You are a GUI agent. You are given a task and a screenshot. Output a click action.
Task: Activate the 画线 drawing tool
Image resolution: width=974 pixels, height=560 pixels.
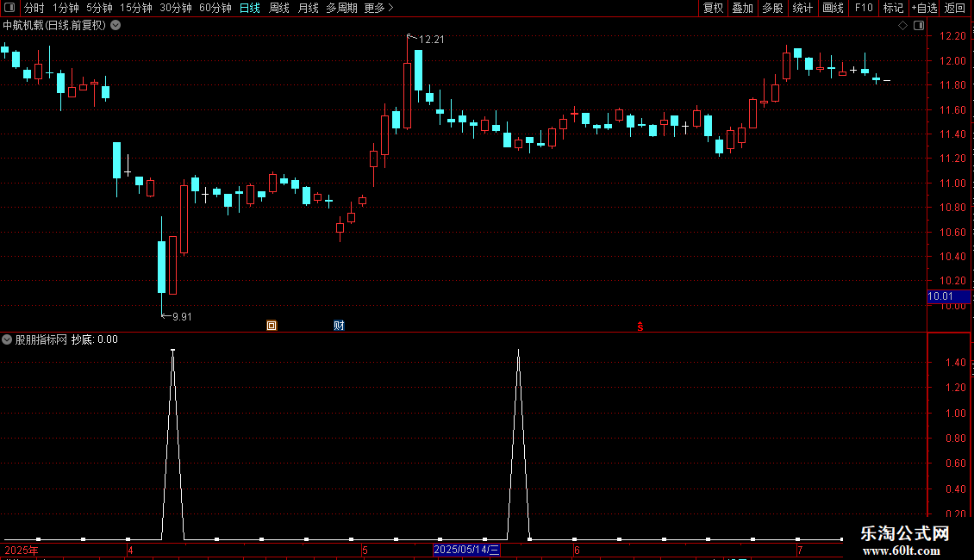pos(833,8)
